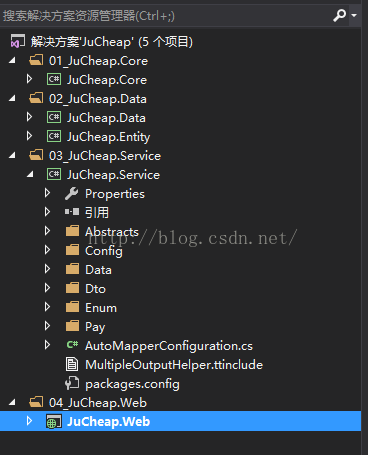Select the Enum folder name
The image size is (368, 455).
coord(101,308)
